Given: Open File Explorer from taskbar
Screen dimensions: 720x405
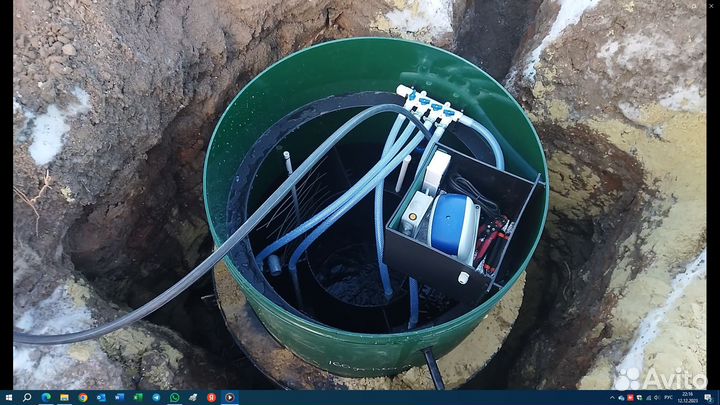Looking at the screenshot, I should (64, 397).
